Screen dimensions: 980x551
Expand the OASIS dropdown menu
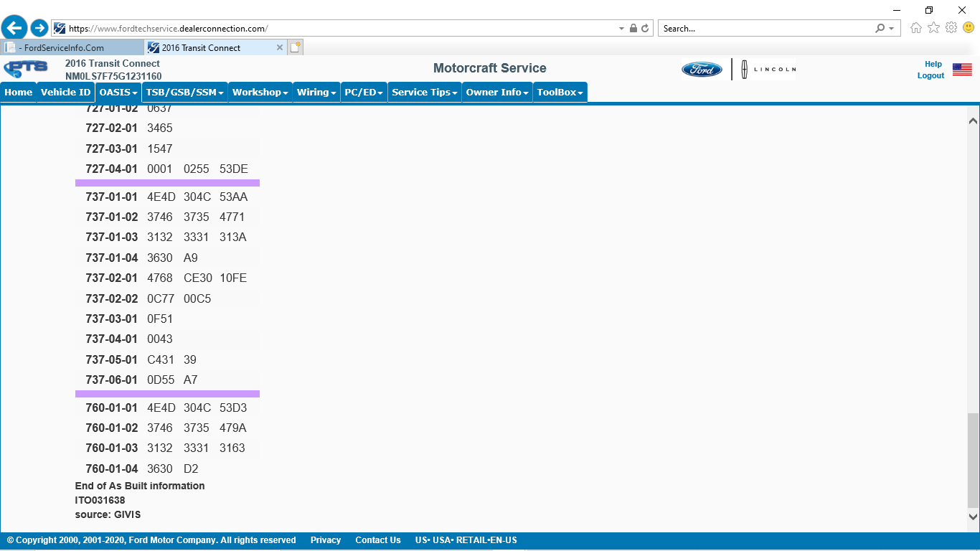tap(118, 93)
